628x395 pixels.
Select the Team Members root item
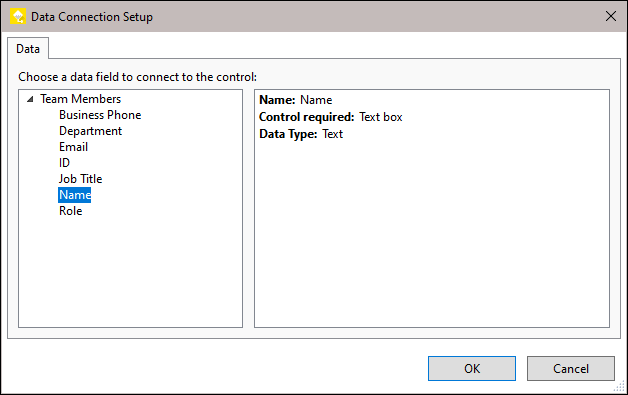81,99
